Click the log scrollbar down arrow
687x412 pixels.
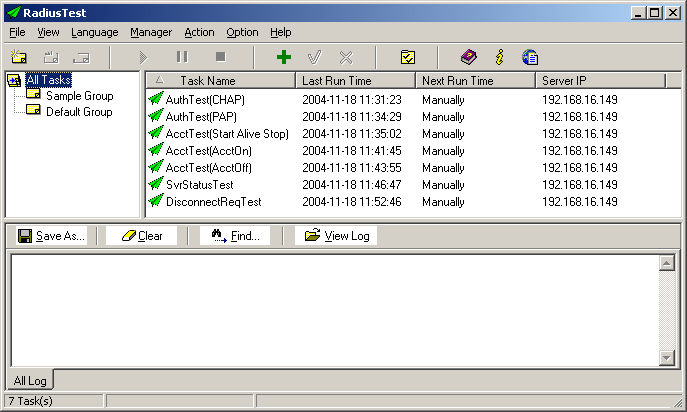click(666, 358)
